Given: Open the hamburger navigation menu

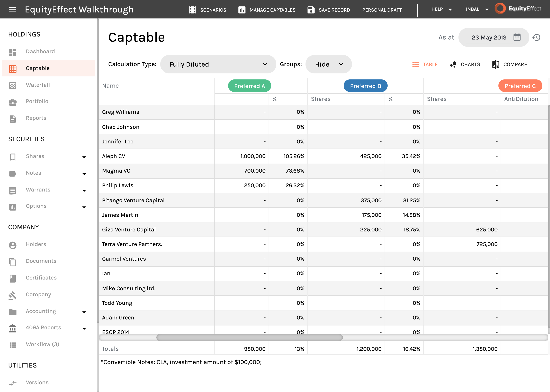Looking at the screenshot, I should [12, 9].
